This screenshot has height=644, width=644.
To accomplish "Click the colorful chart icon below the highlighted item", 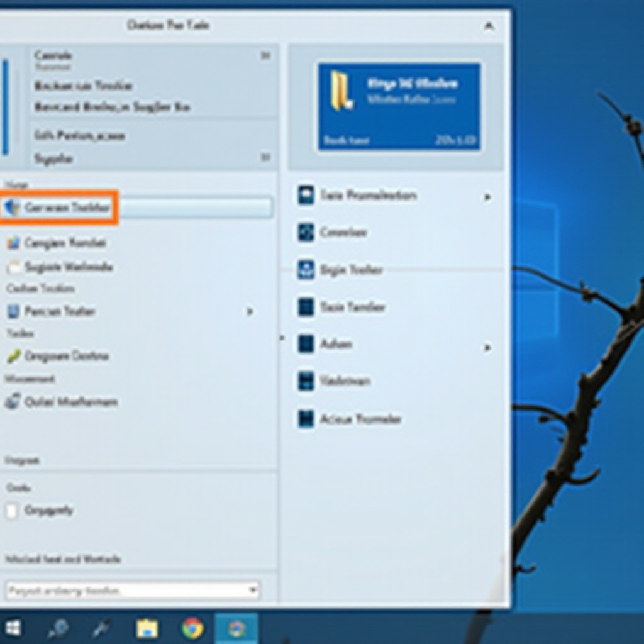I will coord(14,243).
